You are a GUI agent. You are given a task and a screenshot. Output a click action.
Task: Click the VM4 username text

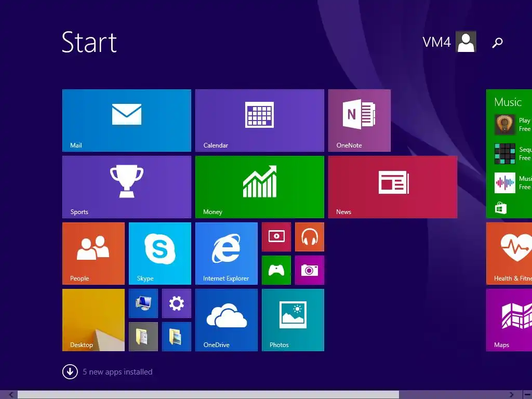436,42
